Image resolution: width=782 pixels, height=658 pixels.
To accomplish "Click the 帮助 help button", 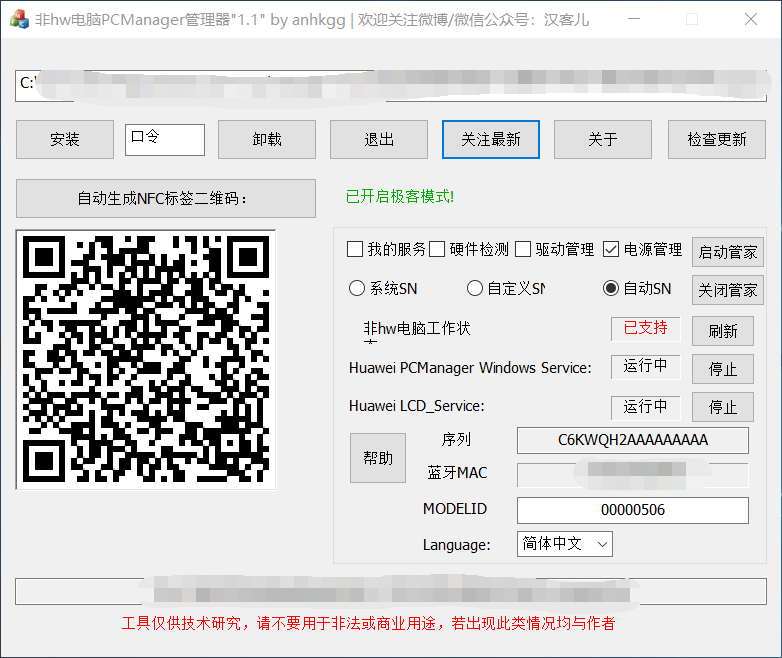I will (x=378, y=458).
